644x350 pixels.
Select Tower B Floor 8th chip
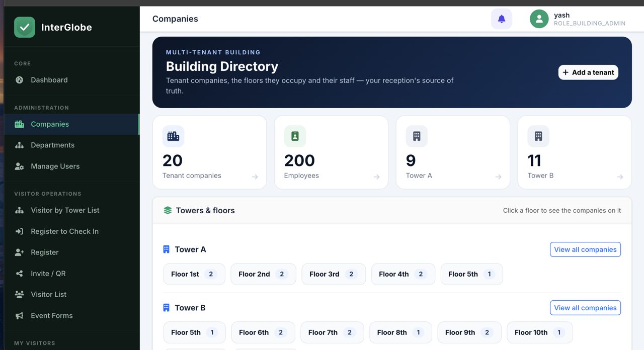(x=400, y=332)
